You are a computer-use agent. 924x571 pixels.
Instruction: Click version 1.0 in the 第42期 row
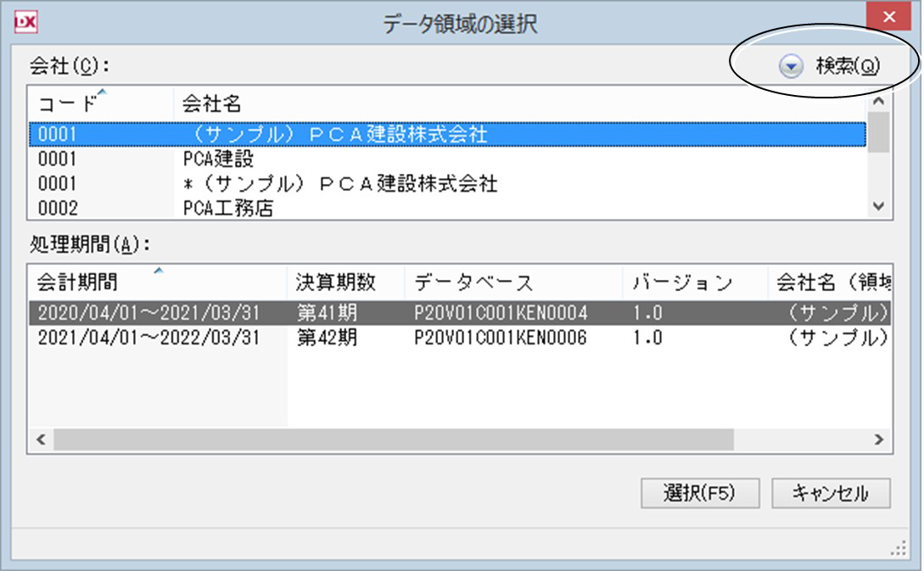647,338
